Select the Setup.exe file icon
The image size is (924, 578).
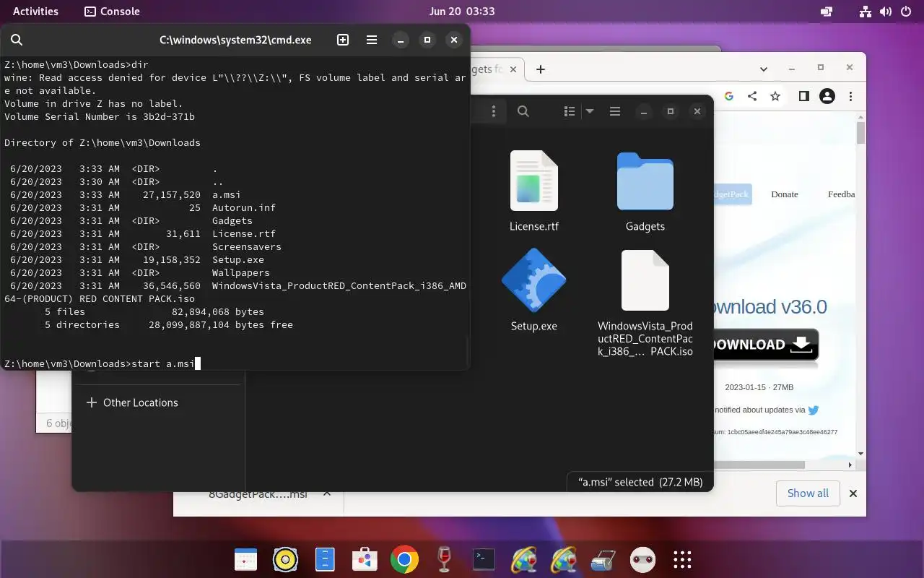tap(534, 280)
